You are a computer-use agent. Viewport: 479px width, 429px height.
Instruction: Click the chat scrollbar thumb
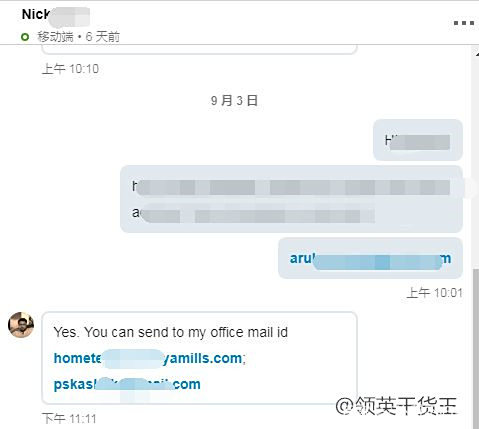pos(476,347)
